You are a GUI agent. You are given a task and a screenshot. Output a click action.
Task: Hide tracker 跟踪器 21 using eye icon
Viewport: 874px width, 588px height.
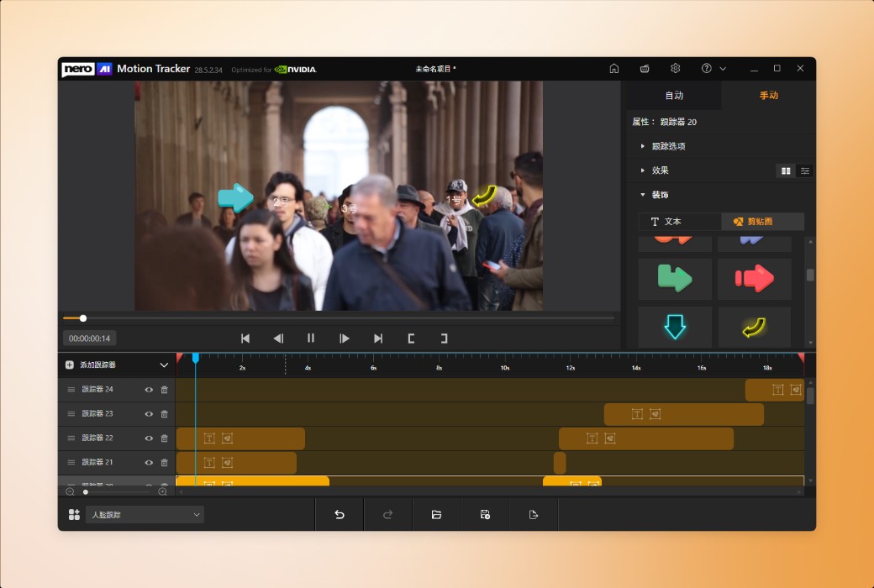149,462
